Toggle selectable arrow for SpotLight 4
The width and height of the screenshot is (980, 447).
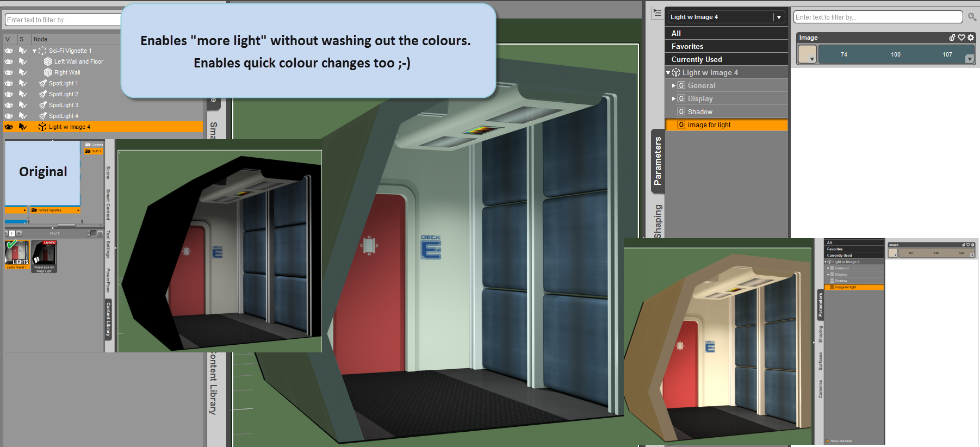(x=23, y=116)
